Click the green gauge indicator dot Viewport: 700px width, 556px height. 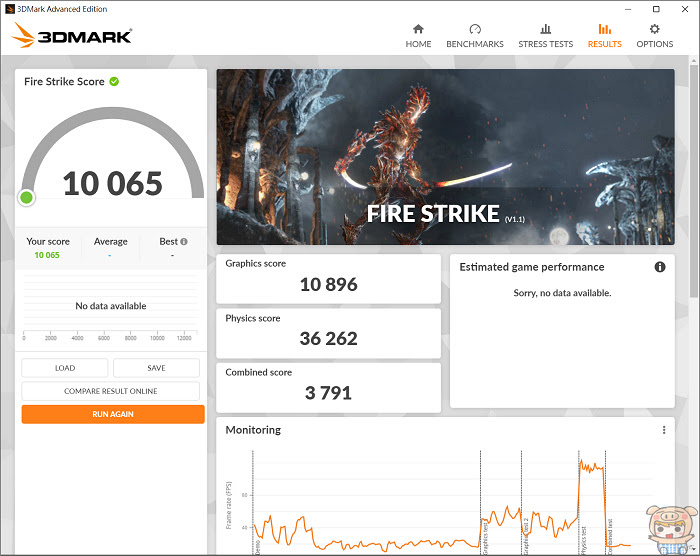click(26, 197)
